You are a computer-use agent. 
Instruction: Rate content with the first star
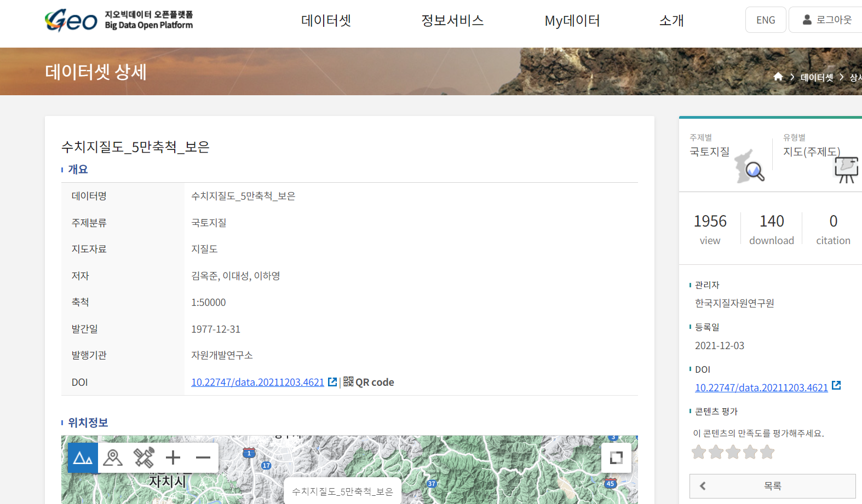699,452
